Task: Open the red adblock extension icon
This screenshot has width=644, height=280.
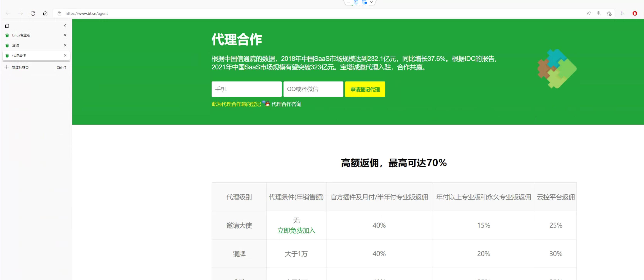Action: 635,13
